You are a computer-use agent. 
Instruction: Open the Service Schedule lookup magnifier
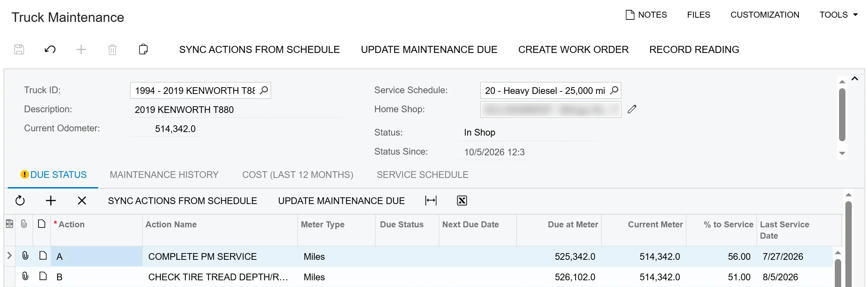point(614,90)
